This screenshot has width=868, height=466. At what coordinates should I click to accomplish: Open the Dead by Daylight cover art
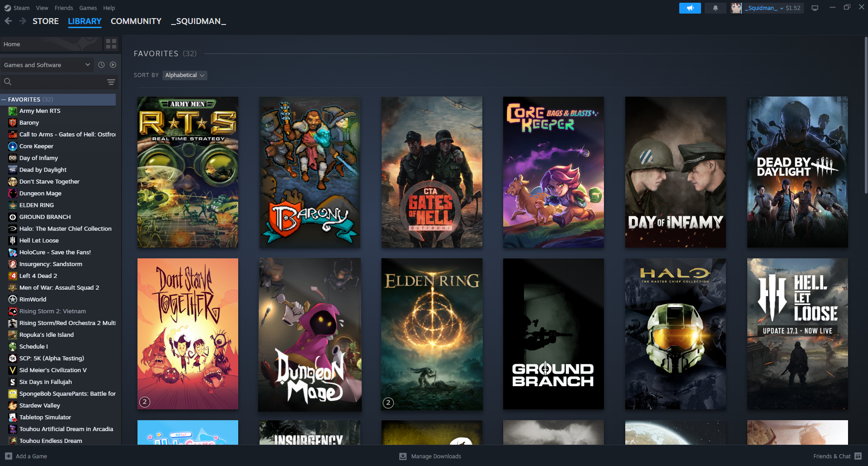(798, 172)
